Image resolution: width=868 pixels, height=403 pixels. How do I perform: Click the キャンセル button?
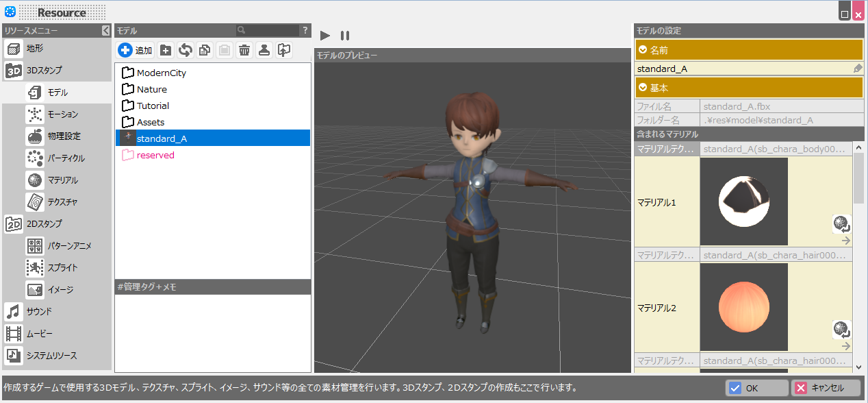pyautogui.click(x=826, y=388)
